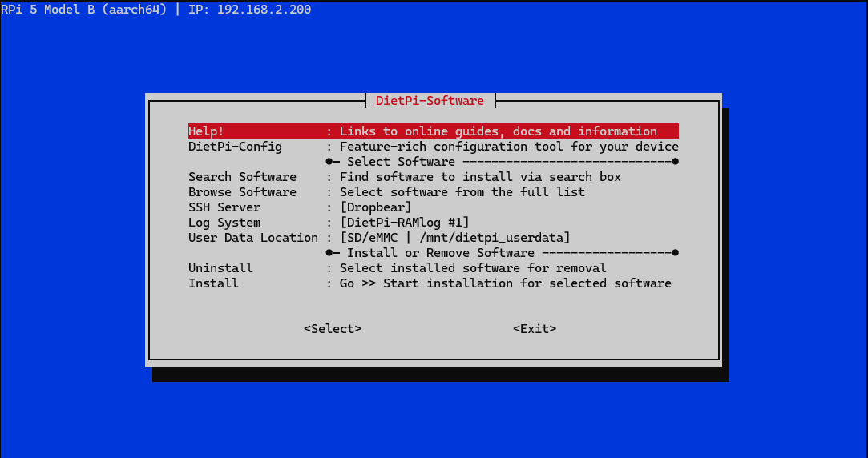Click the [DietPi-RAMlog #1] value
Viewport: 868px width, 458px height.
[405, 223]
